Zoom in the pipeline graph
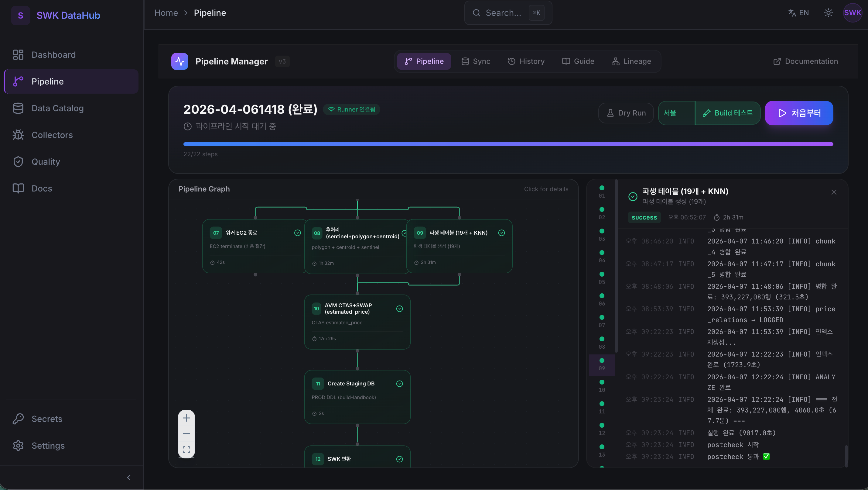The height and width of the screenshot is (490, 868). [186, 418]
